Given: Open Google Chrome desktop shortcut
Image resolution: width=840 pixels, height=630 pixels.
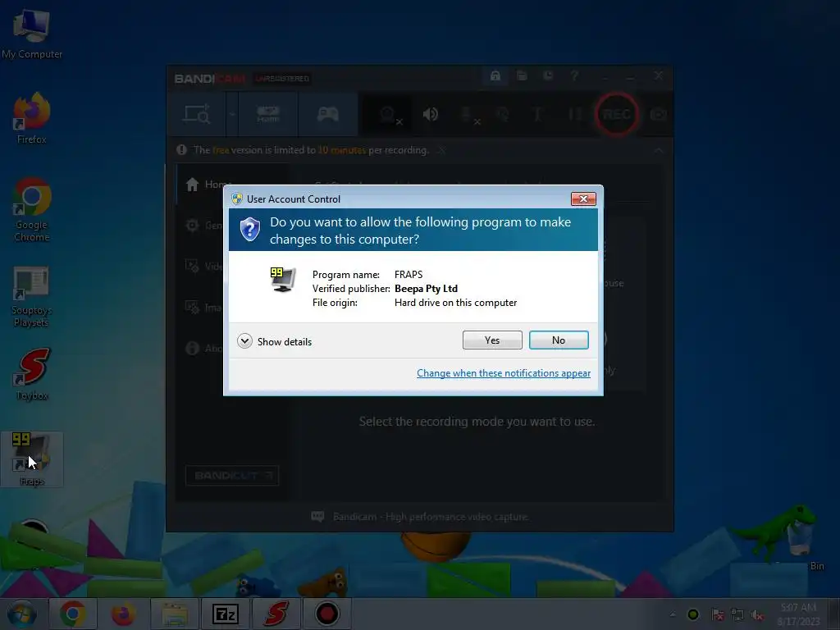Looking at the screenshot, I should (x=32, y=209).
